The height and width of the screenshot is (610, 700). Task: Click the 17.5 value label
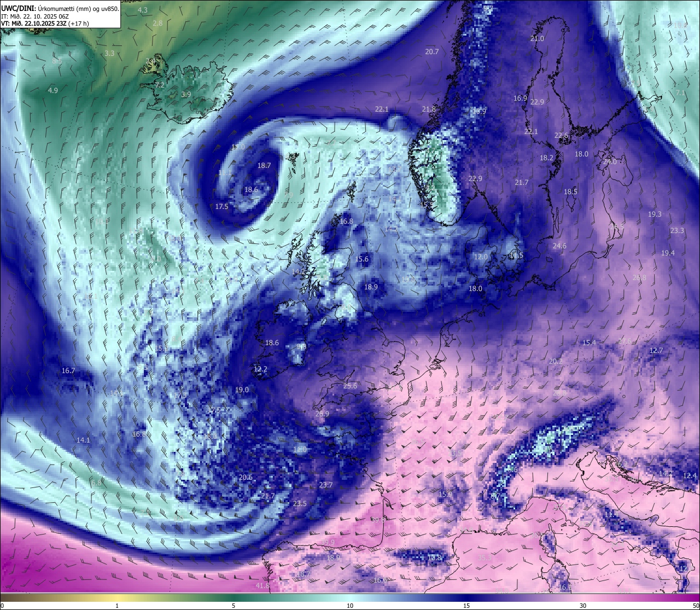click(221, 206)
